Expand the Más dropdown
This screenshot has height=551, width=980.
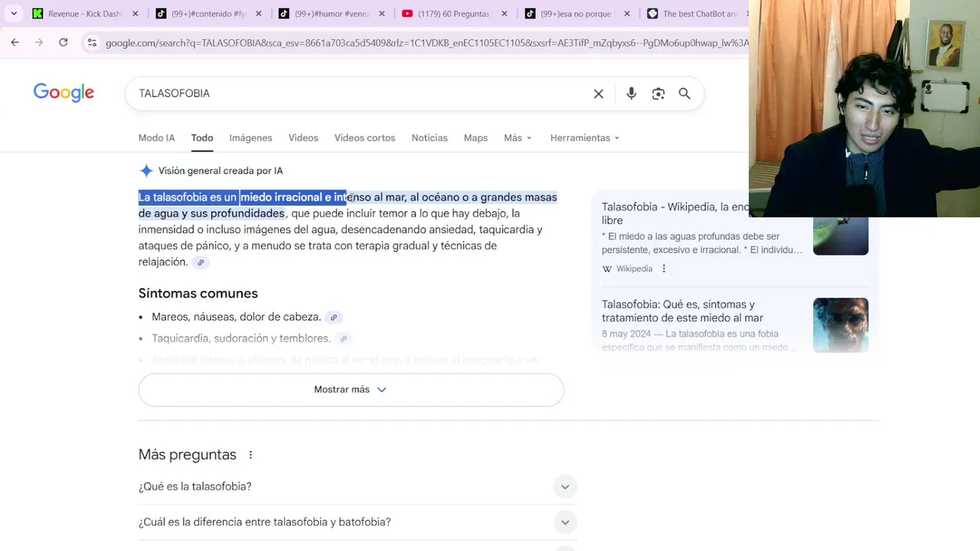pyautogui.click(x=518, y=138)
